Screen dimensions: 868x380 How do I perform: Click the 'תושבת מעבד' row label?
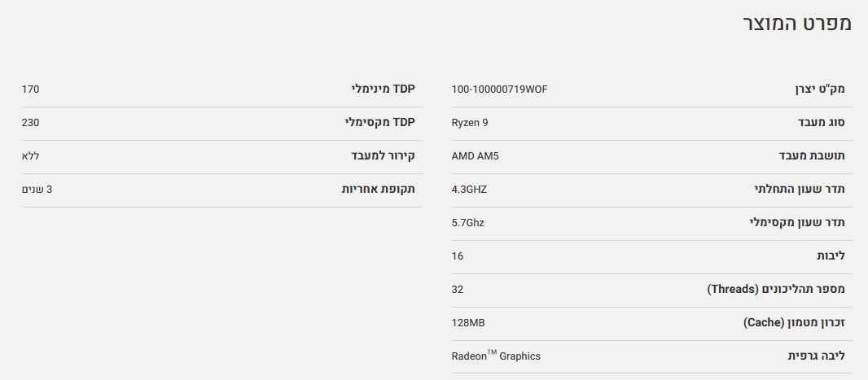(x=813, y=155)
